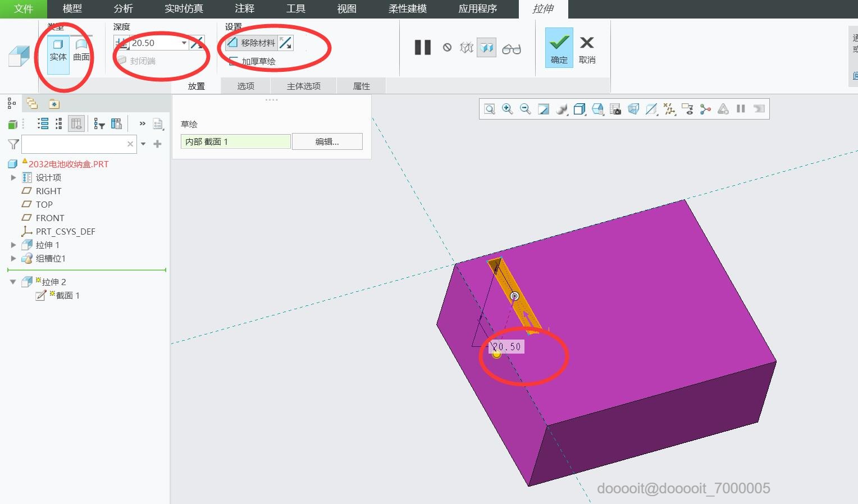Toggle tree columns display icon
This screenshot has width=858, height=504.
tap(76, 124)
